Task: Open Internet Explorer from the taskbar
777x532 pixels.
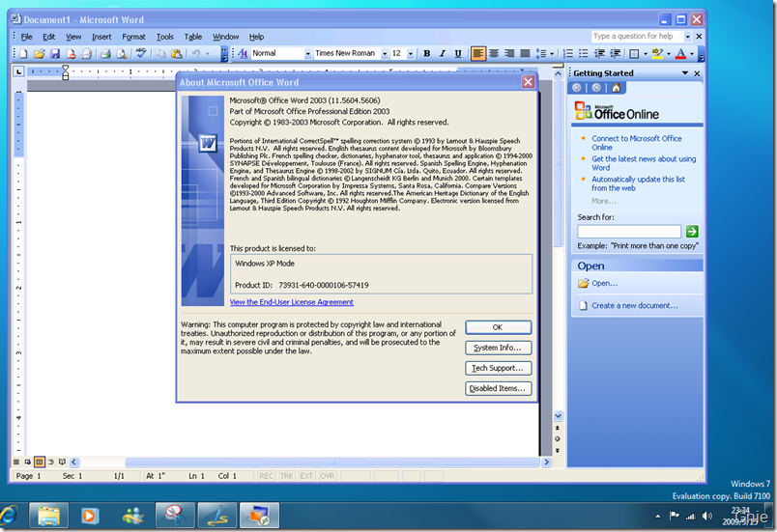Action: [9, 516]
